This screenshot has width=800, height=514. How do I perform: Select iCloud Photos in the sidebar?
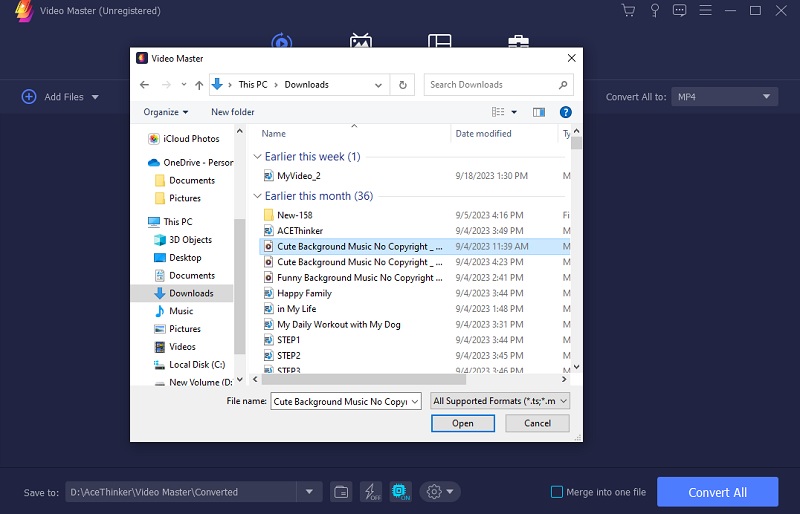pyautogui.click(x=184, y=139)
